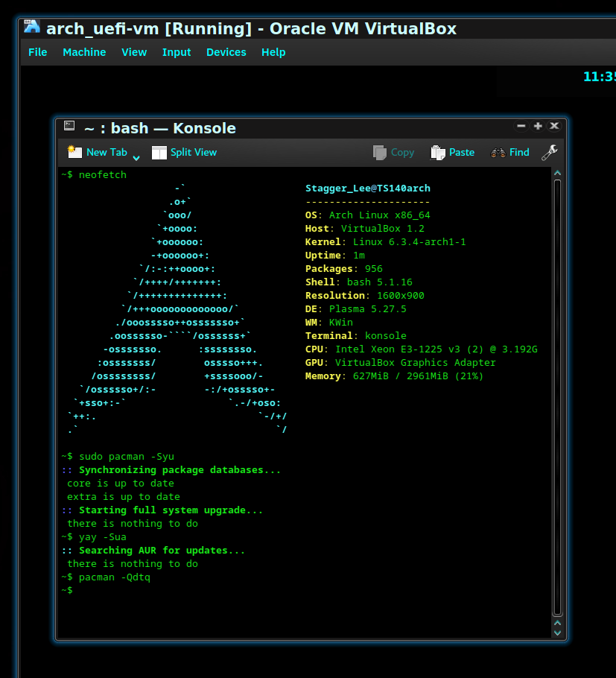Image resolution: width=616 pixels, height=678 pixels.
Task: Click the 'CPU: Intel Xeon E3-1225 v3' line
Action: tap(422, 349)
